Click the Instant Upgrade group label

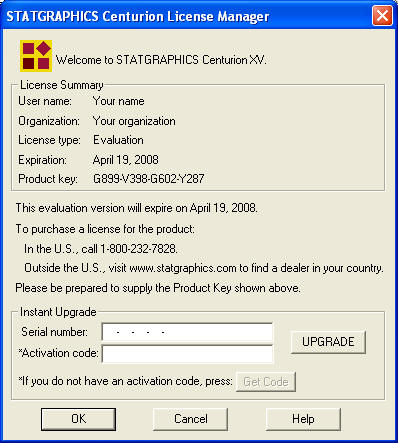(x=58, y=312)
